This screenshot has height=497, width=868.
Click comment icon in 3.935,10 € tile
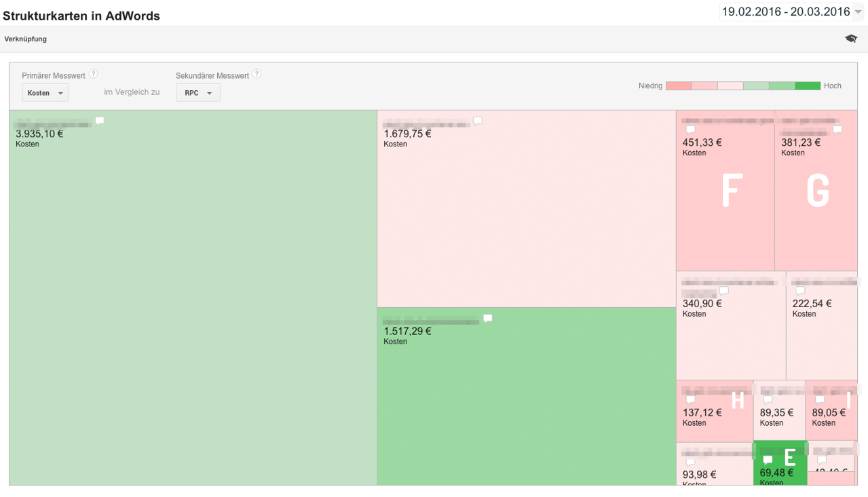coord(100,121)
